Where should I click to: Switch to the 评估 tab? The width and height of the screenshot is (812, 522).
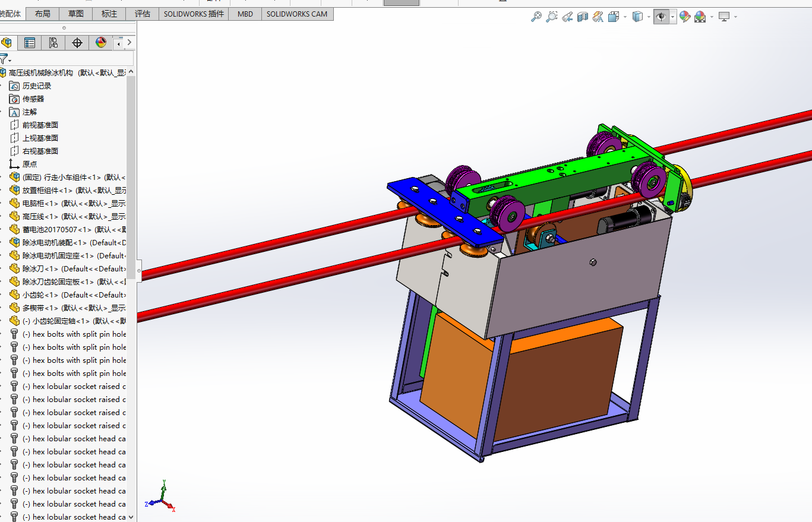coord(143,14)
